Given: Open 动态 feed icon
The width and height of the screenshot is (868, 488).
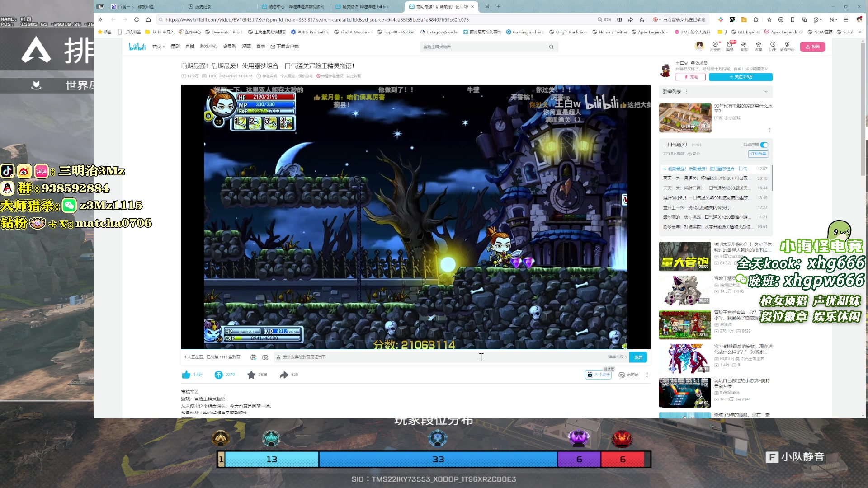Looking at the screenshot, I should [744, 46].
